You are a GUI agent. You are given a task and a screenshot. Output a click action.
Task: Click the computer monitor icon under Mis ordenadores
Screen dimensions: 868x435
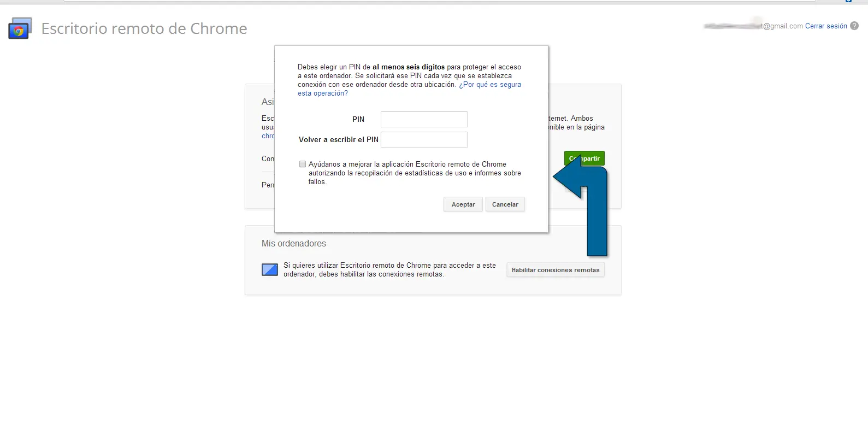[270, 269]
